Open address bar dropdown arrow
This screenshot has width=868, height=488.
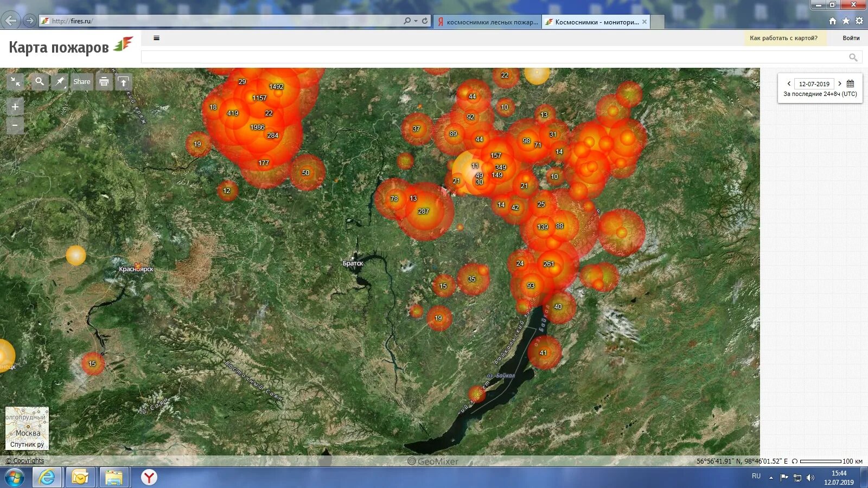coord(416,21)
